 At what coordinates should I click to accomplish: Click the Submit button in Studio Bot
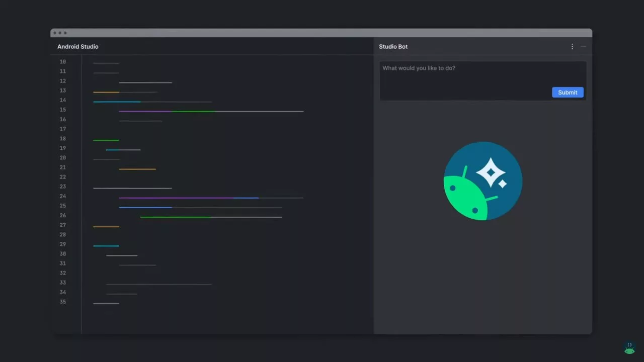pos(568,93)
